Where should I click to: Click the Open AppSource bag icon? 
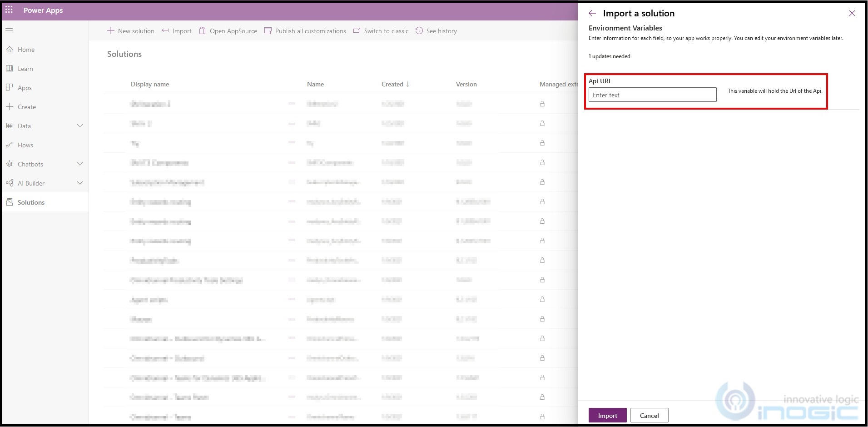203,30
